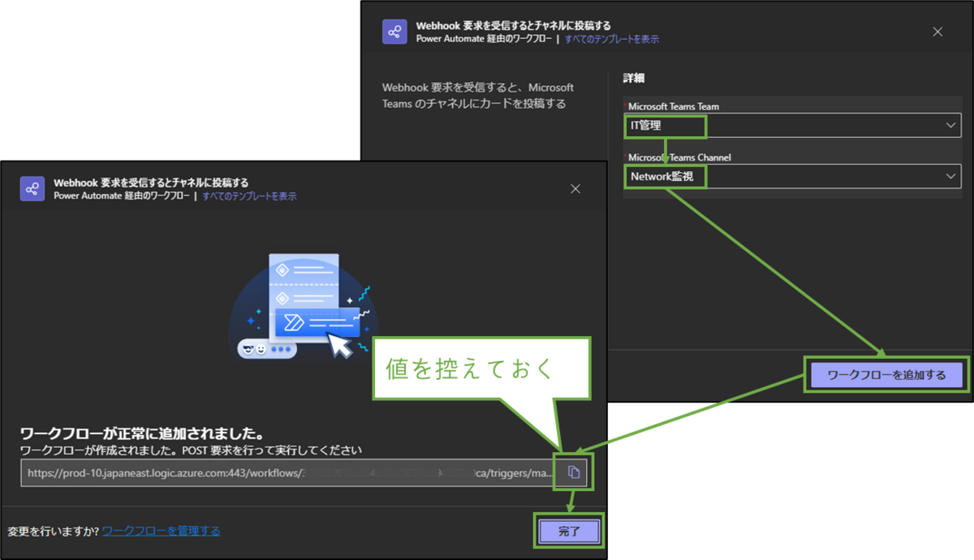The height and width of the screenshot is (560, 974).
Task: Click the text ワークフローが作成されました。POST 要求を行って
Action: coord(191,449)
